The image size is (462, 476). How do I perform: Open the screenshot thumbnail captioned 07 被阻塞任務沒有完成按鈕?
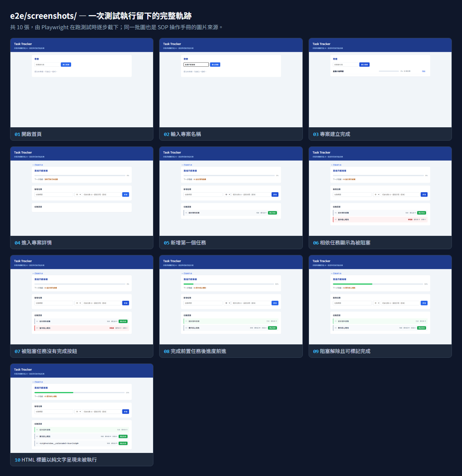pos(82,300)
